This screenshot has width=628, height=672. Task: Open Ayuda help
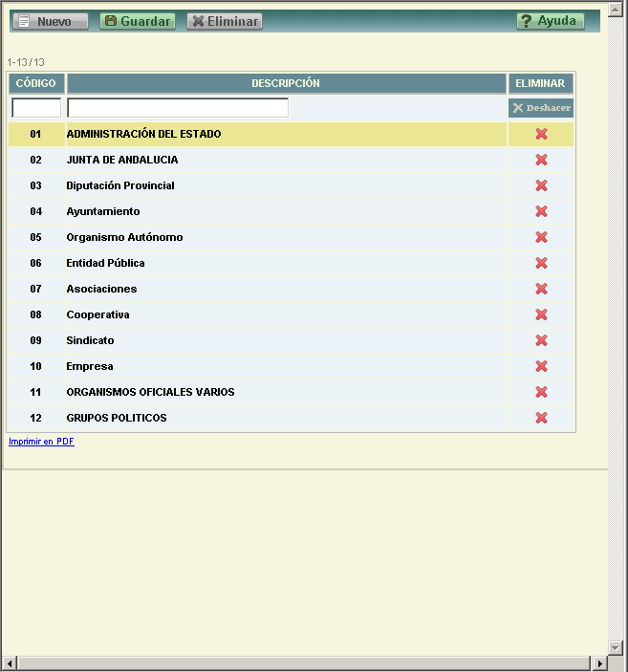[x=550, y=21]
